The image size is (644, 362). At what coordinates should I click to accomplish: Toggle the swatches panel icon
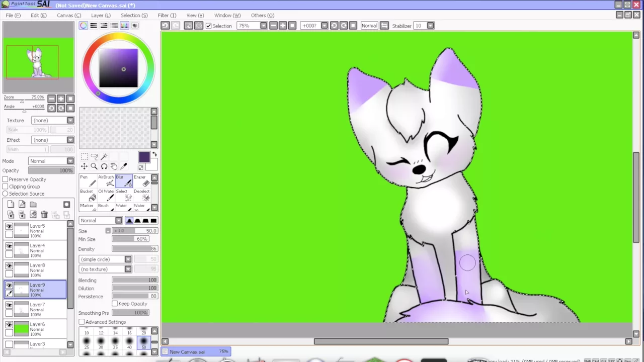point(124,26)
